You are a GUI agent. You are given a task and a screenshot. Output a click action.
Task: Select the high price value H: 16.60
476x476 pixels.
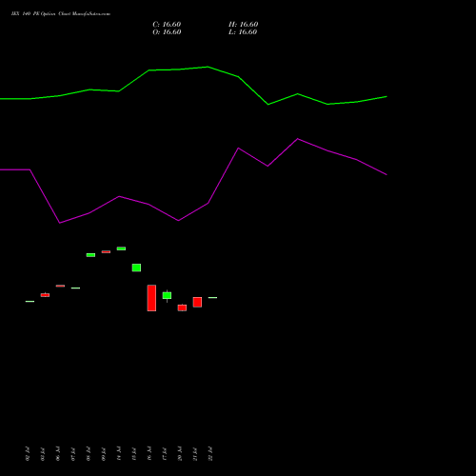243,25
